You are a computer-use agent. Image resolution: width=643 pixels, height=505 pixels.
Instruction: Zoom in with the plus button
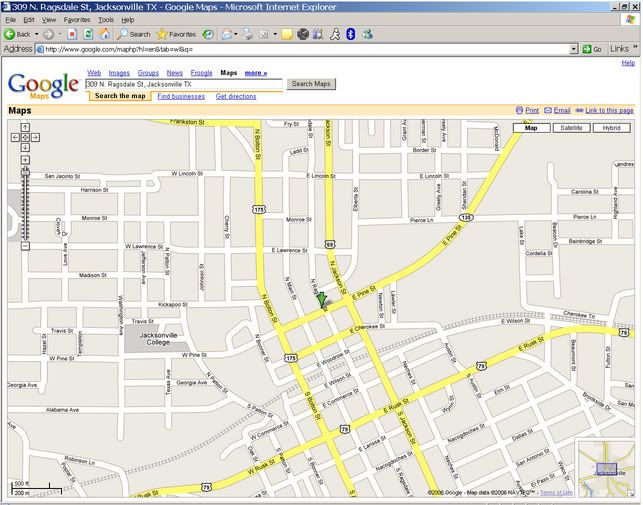[x=25, y=160]
